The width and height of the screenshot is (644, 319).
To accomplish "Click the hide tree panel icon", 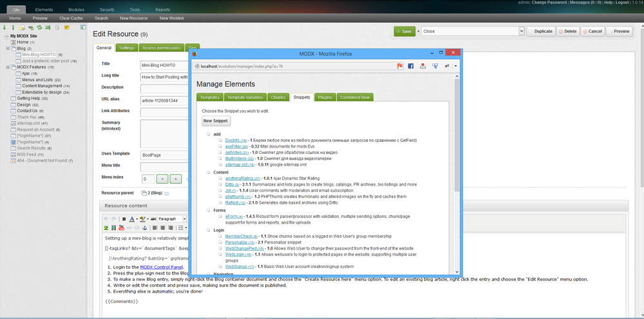I will (82, 28).
